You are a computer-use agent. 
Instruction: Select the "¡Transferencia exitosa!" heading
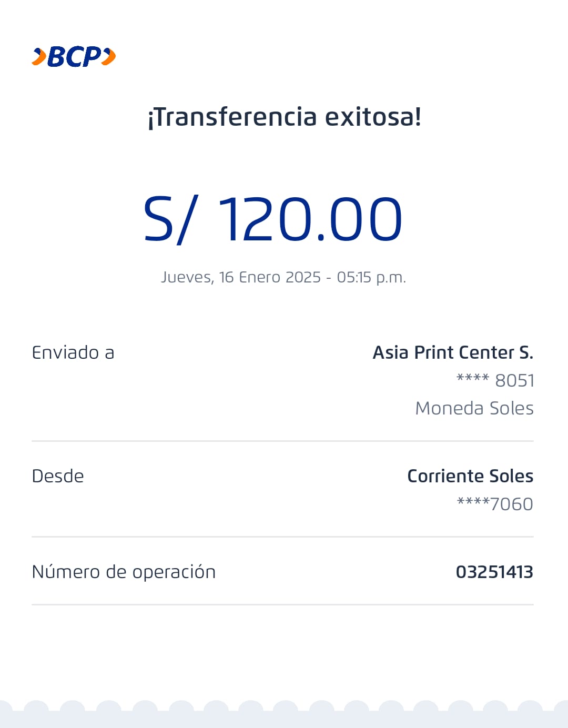coord(284,117)
